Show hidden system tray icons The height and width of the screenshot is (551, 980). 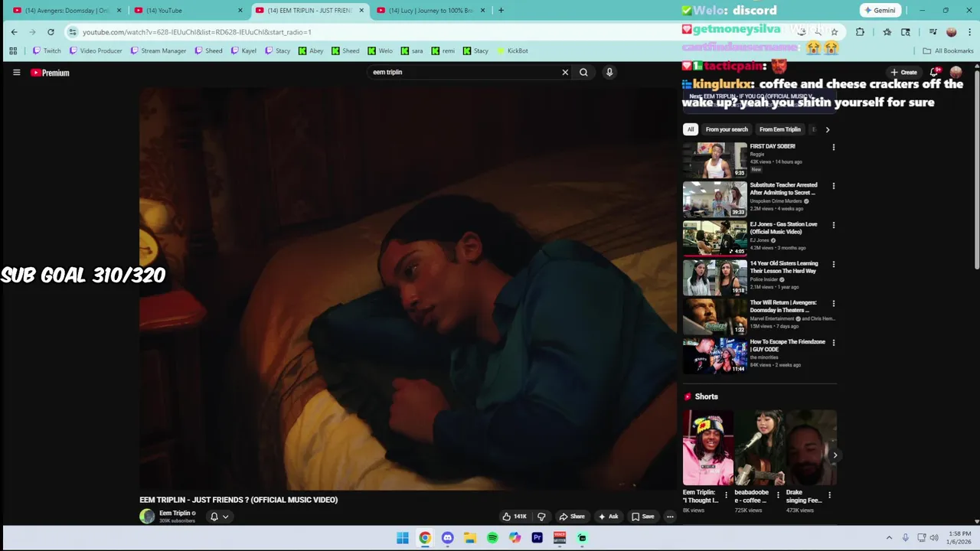[x=889, y=538]
